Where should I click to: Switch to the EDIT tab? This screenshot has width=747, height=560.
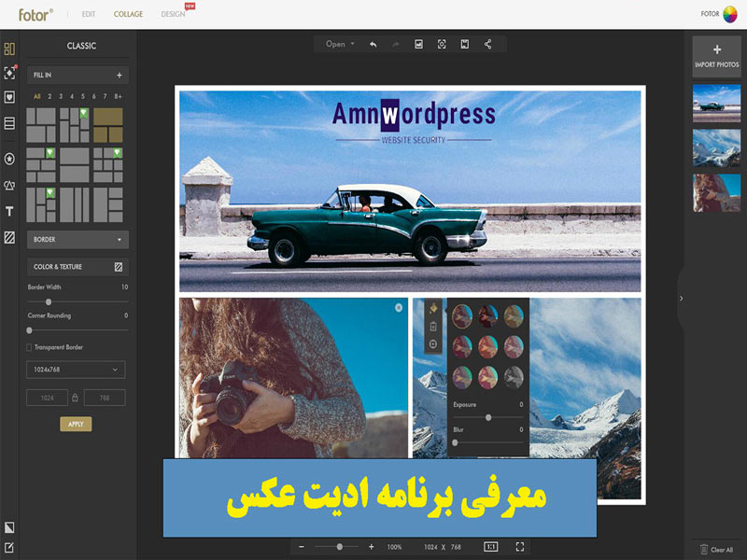[x=89, y=14]
